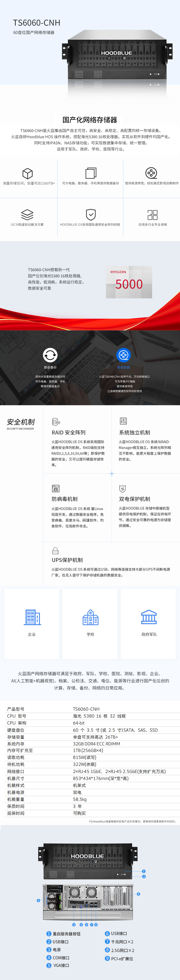
Task: Click the 机架式 chassis style value
Action: 79,785
